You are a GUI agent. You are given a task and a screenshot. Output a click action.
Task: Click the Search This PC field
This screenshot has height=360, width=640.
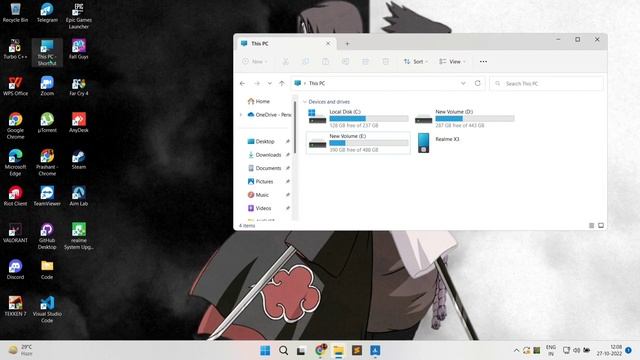click(x=546, y=83)
